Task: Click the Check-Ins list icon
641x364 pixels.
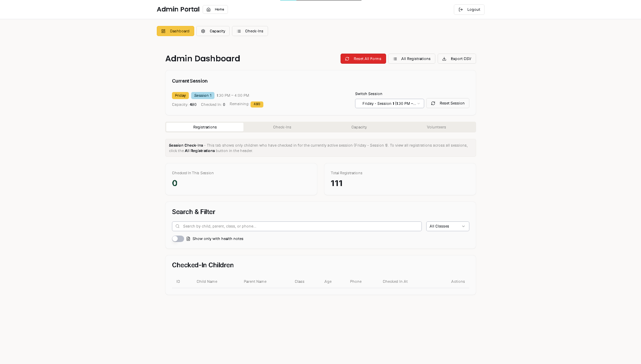Action: (239, 31)
